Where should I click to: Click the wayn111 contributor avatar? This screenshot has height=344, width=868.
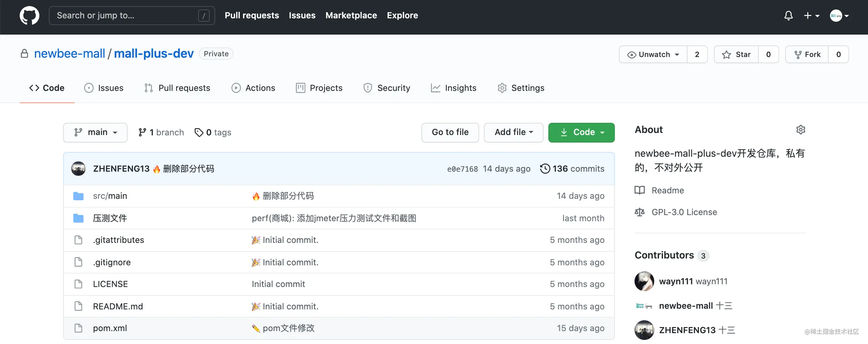644,281
